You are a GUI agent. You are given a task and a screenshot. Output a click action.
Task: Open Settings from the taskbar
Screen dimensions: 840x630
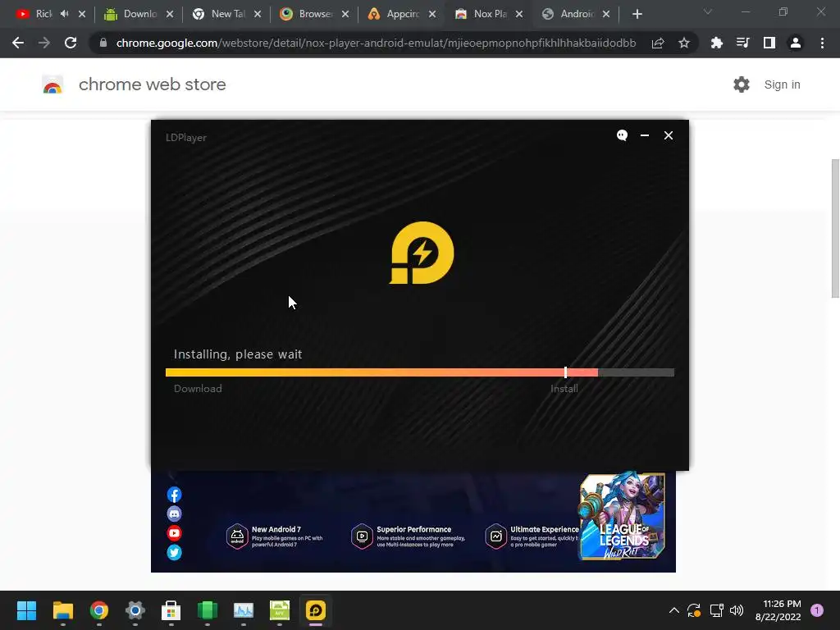tap(135, 610)
